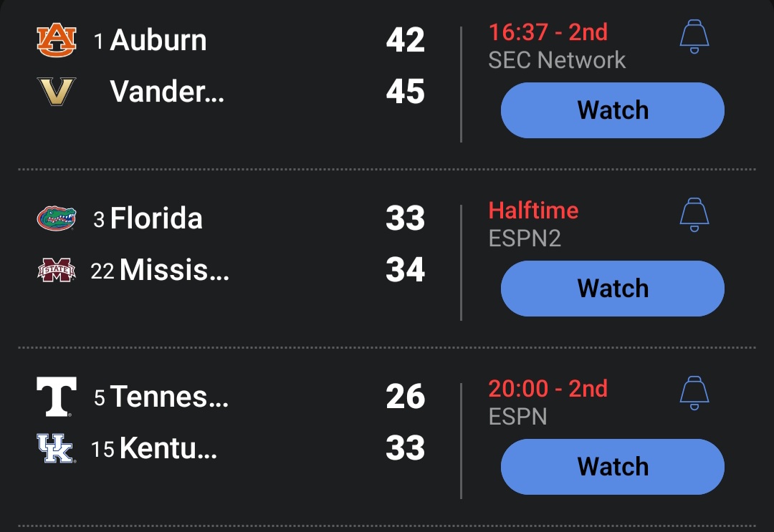774x532 pixels.
Task: Tap the Halftime status text
Action: point(533,211)
